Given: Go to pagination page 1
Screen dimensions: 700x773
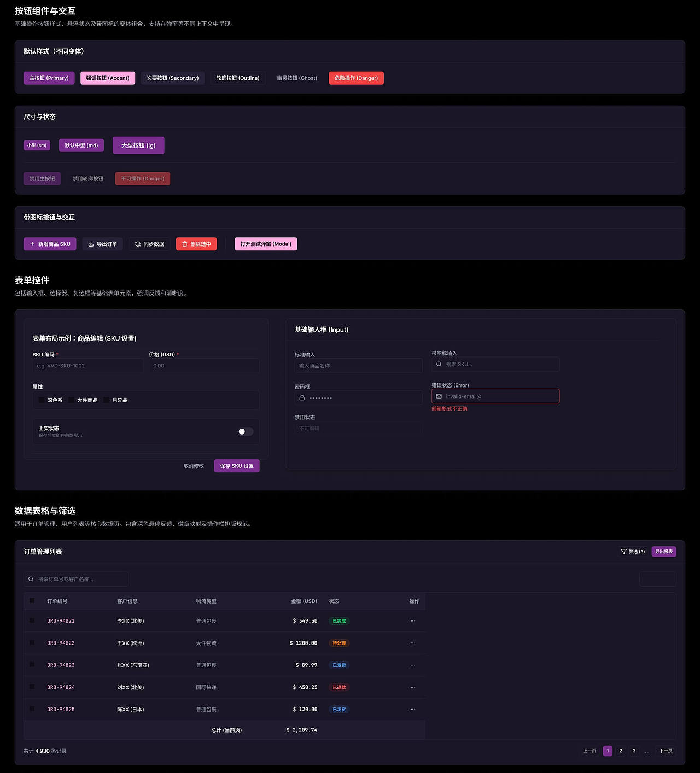Looking at the screenshot, I should point(608,751).
